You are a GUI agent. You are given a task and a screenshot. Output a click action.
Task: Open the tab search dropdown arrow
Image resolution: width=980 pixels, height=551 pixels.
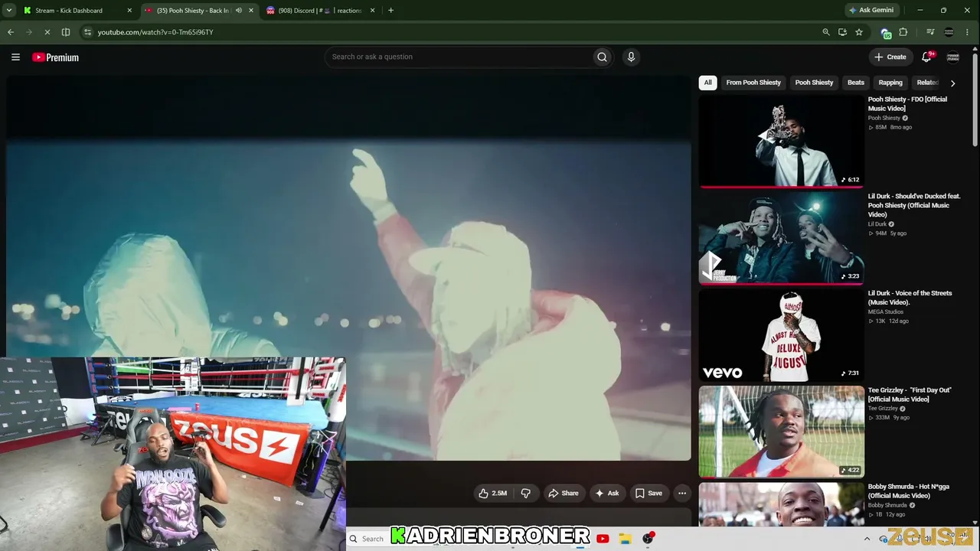click(x=9, y=11)
